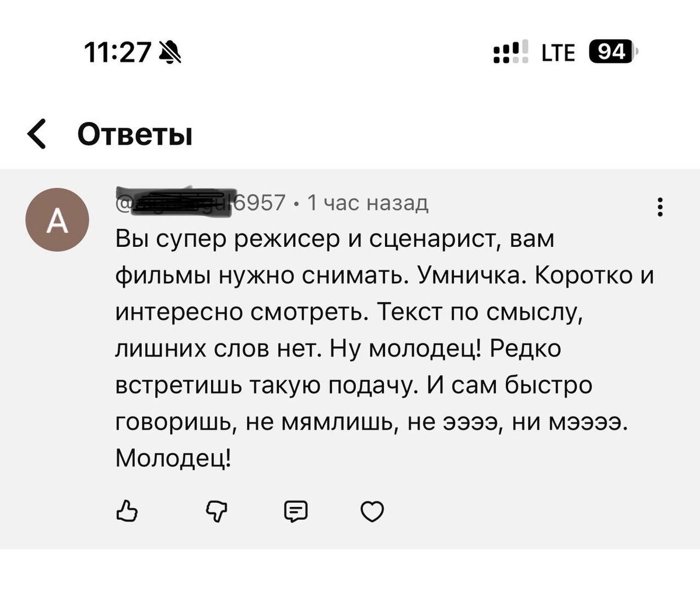Tap the round avatar with letter A

(57, 220)
